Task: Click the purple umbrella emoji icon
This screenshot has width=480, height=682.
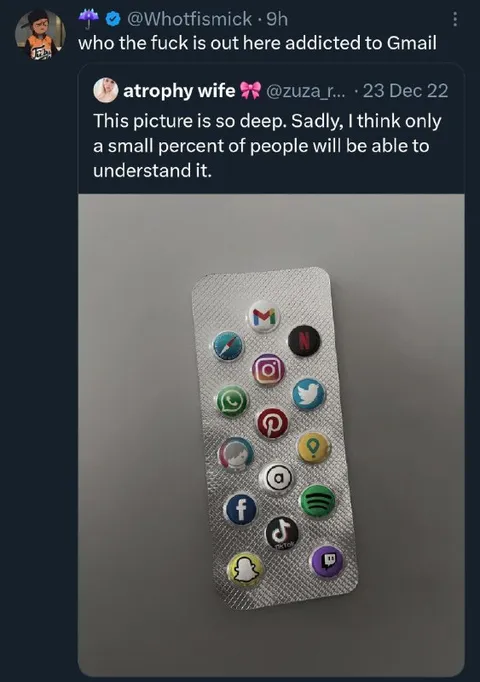Action: pyautogui.click(x=89, y=19)
